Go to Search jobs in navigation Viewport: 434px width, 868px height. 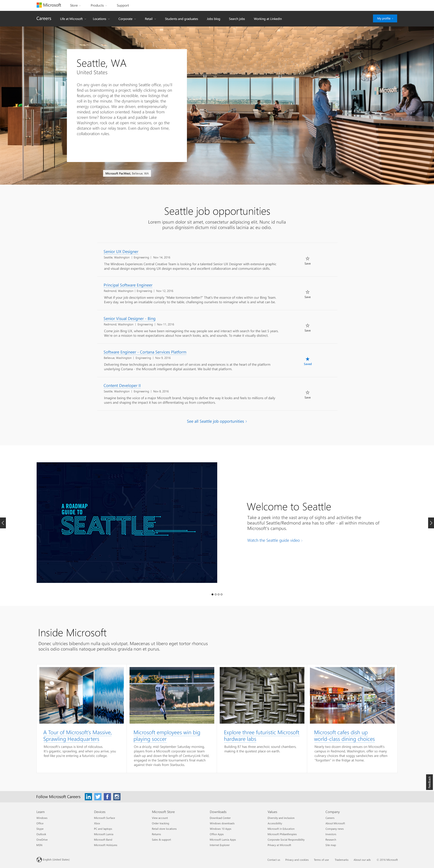click(x=237, y=19)
